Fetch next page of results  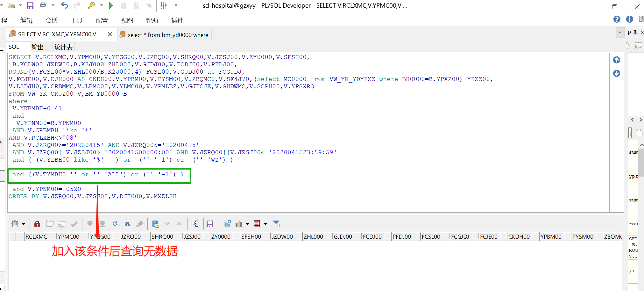90,224
